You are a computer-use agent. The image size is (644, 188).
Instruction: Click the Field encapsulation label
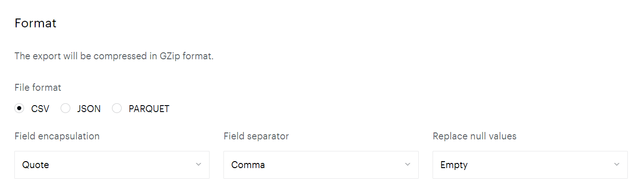point(57,136)
